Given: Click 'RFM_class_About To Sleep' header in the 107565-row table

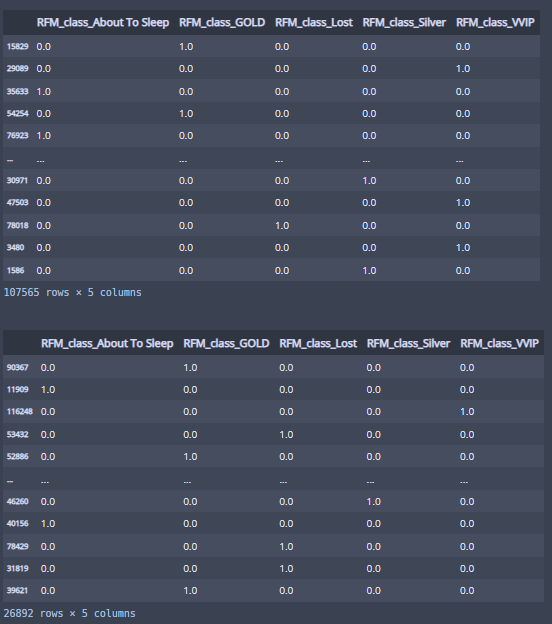Looking at the screenshot, I should point(103,23).
